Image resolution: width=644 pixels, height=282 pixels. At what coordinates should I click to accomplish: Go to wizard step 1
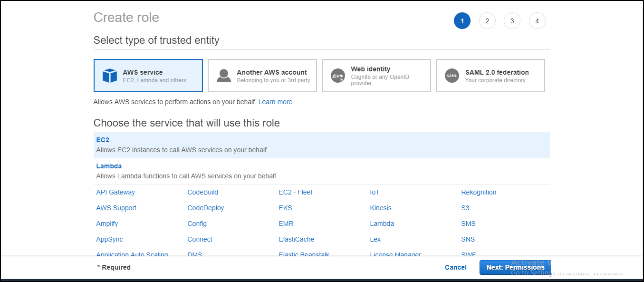(x=462, y=21)
